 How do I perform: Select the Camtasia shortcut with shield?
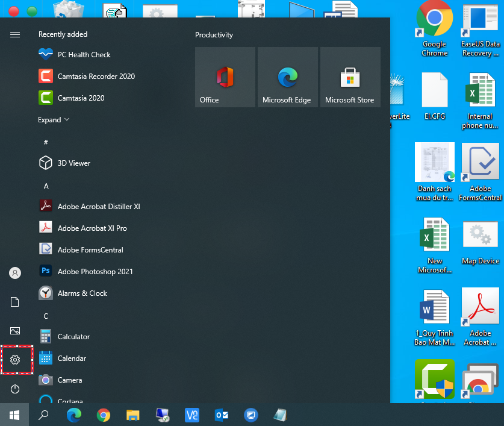pos(435,380)
